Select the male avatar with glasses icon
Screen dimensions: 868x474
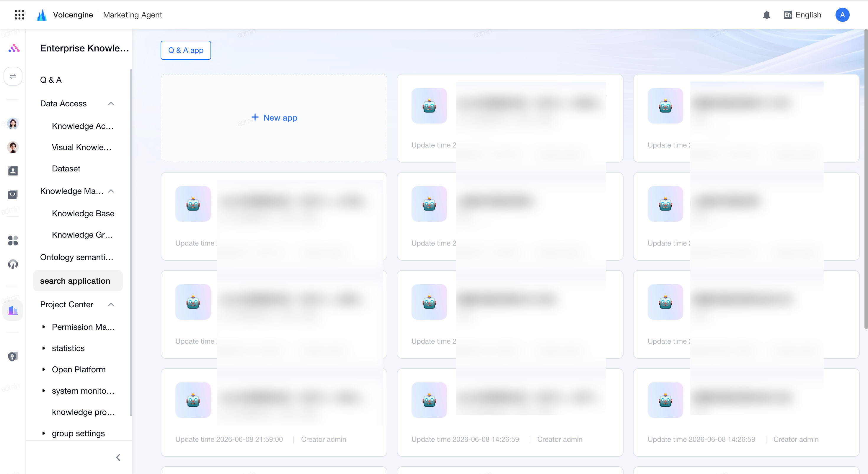point(13,147)
